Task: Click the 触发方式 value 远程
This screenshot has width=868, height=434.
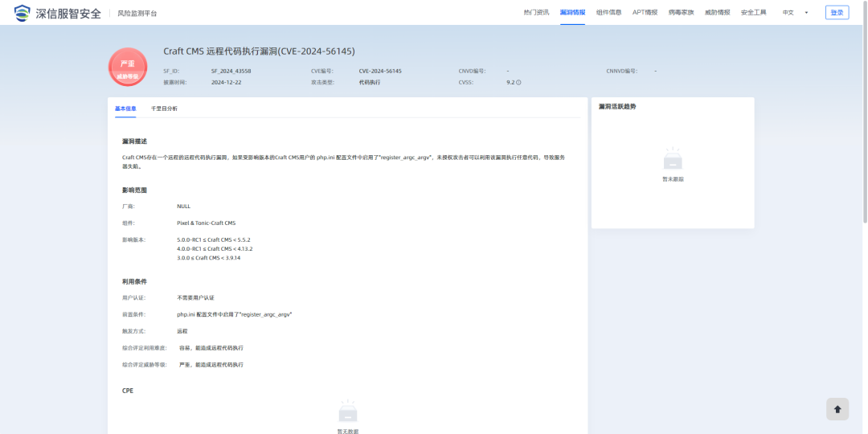Action: pos(182,331)
